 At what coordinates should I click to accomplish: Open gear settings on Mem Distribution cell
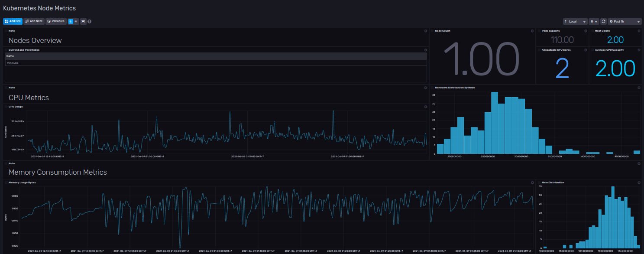[x=639, y=182]
